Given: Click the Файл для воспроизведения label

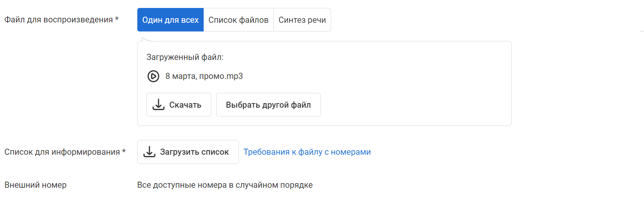Looking at the screenshot, I should click(x=58, y=20).
